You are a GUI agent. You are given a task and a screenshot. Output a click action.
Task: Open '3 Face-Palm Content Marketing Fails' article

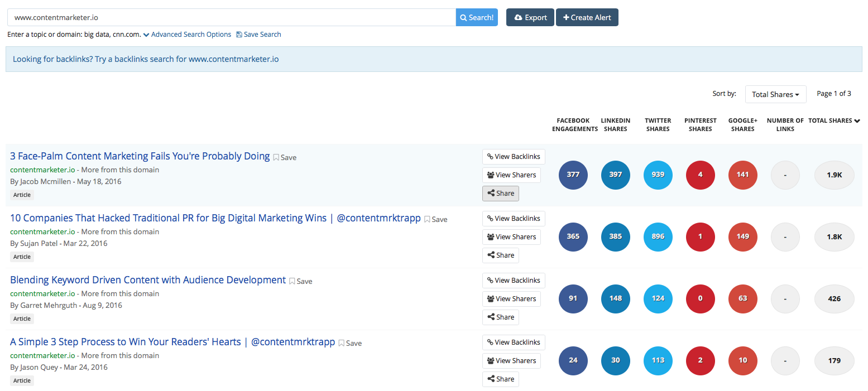[x=140, y=156]
